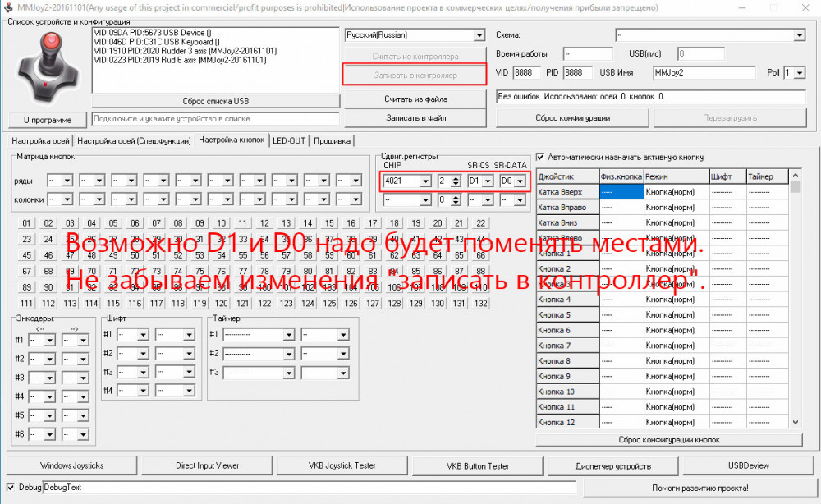Click the Время работы field
The image size is (821, 504).
coord(588,54)
